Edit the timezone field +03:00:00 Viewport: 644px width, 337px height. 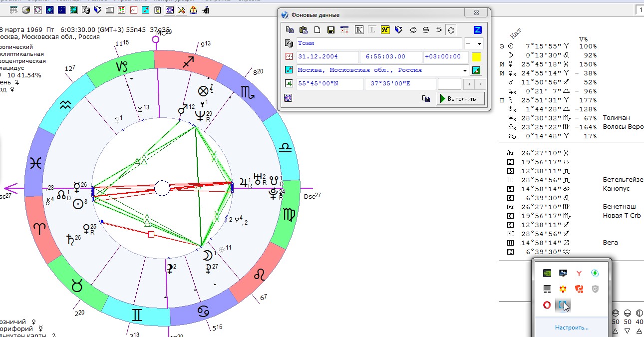tap(446, 57)
